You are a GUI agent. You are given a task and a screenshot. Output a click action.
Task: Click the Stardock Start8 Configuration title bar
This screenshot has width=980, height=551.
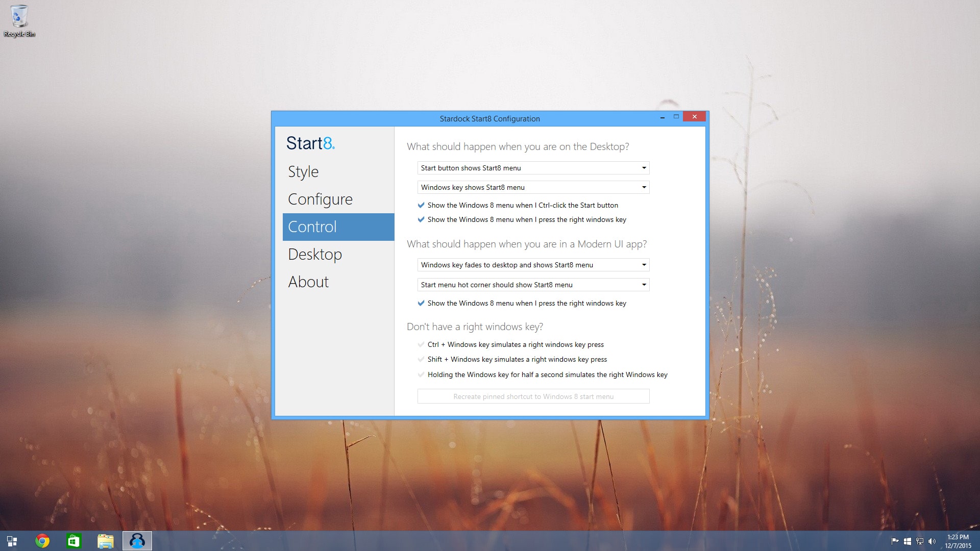[x=489, y=119]
